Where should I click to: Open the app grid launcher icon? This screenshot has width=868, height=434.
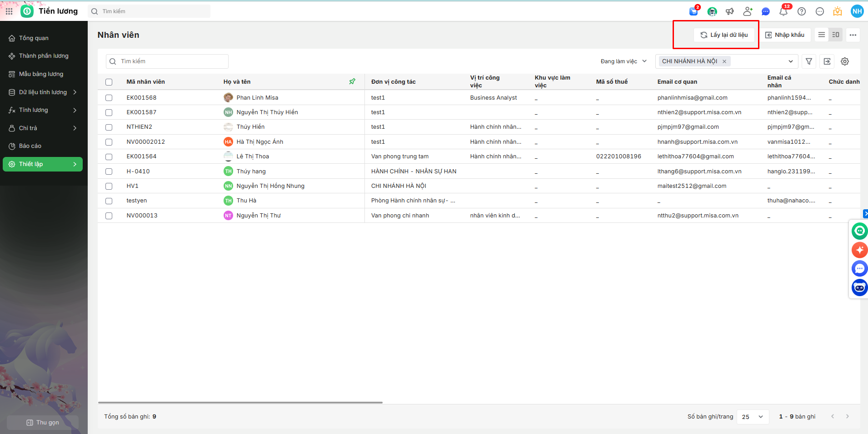click(9, 11)
